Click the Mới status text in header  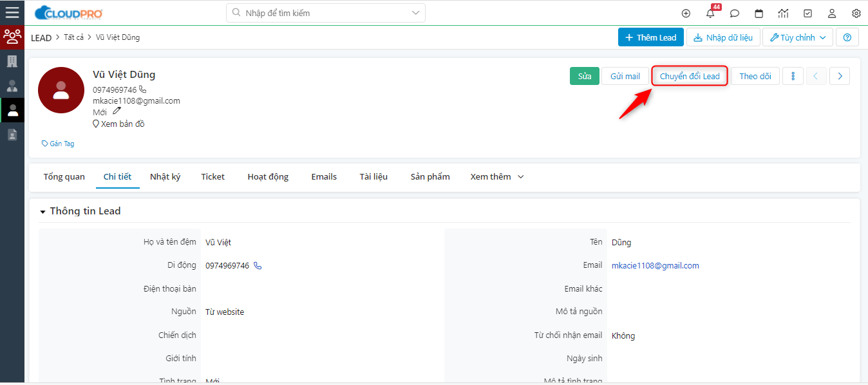pyautogui.click(x=100, y=112)
